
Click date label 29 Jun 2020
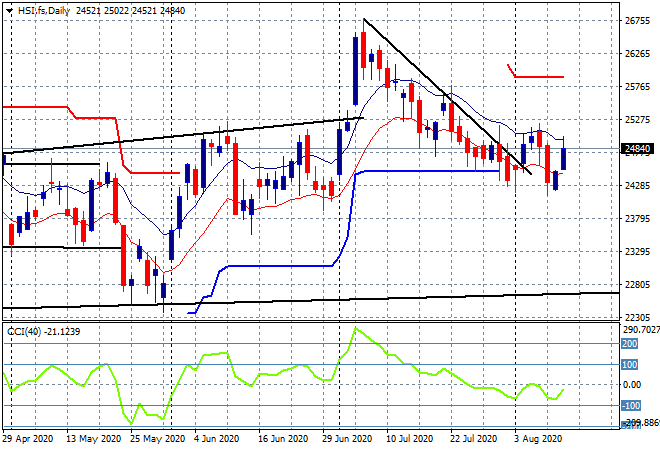347,439
